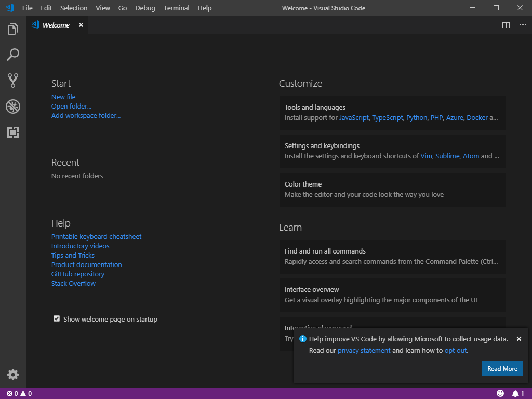Open the Go menu
Screen dimensions: 532x399
[x=123, y=8]
